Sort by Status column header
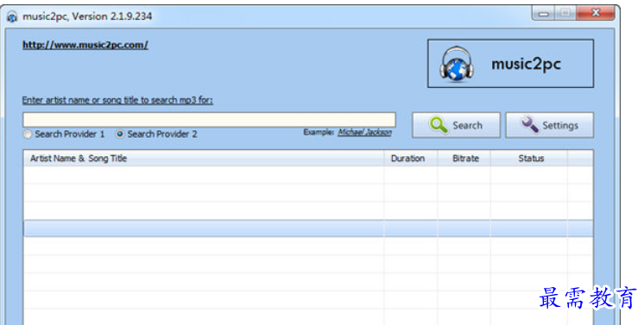Viewport: 644px width, 325px height. pos(529,159)
